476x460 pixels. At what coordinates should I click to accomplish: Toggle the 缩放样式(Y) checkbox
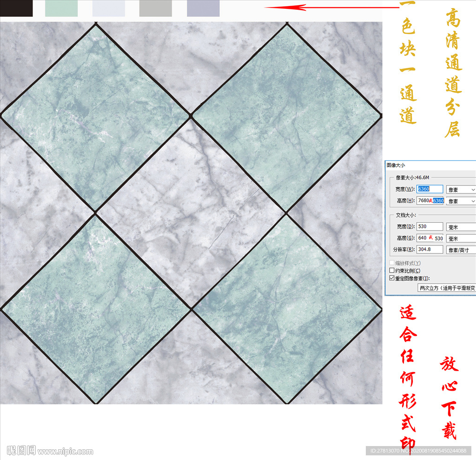click(x=392, y=263)
